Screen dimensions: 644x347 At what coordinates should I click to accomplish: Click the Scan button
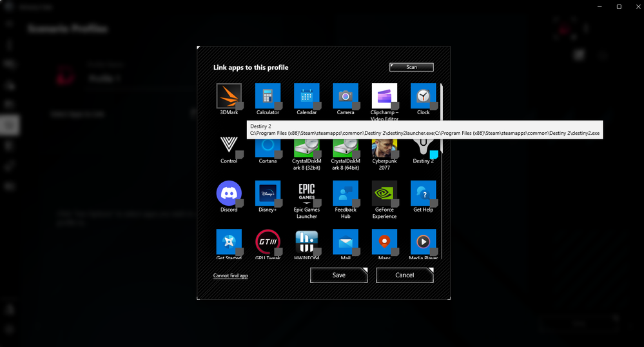(x=411, y=67)
